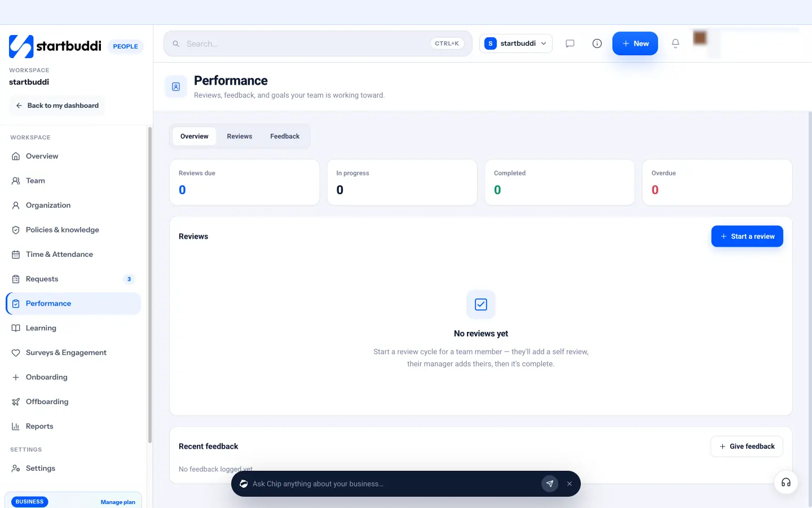Viewport: 812px width, 508px height.
Task: Expand the startbuddi workspace dropdown
Action: pyautogui.click(x=515, y=43)
